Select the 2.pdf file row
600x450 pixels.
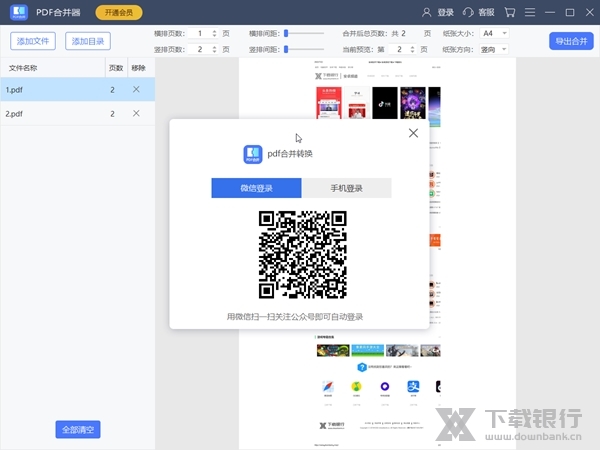[78, 114]
